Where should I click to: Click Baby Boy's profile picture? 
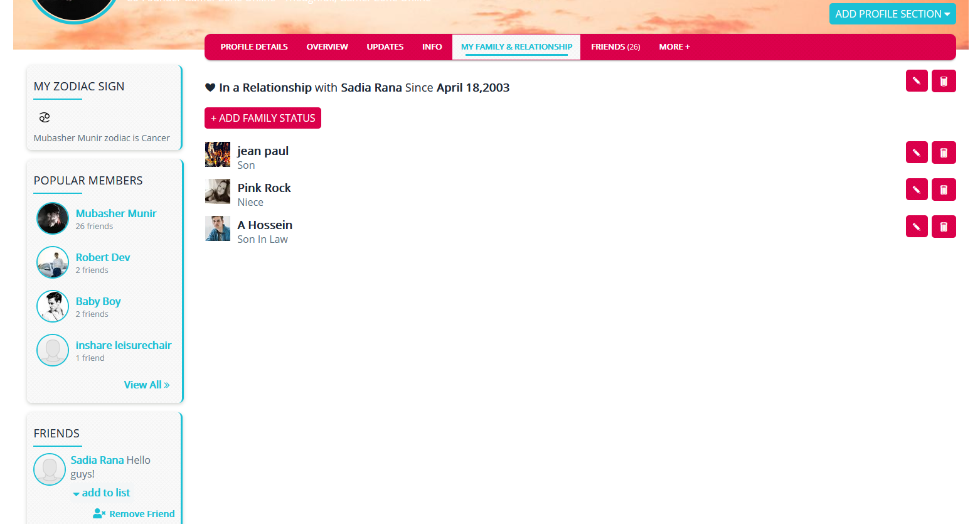(x=53, y=306)
